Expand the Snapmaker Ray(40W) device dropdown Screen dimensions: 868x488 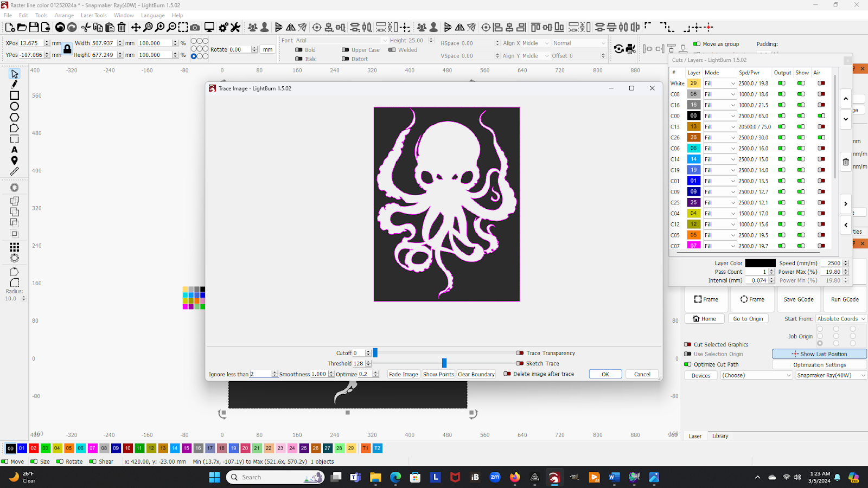831,375
